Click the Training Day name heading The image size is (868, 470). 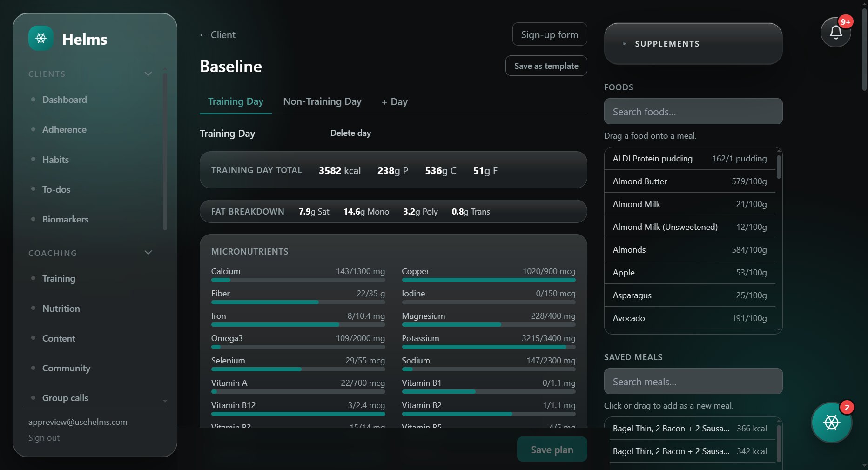[227, 134]
